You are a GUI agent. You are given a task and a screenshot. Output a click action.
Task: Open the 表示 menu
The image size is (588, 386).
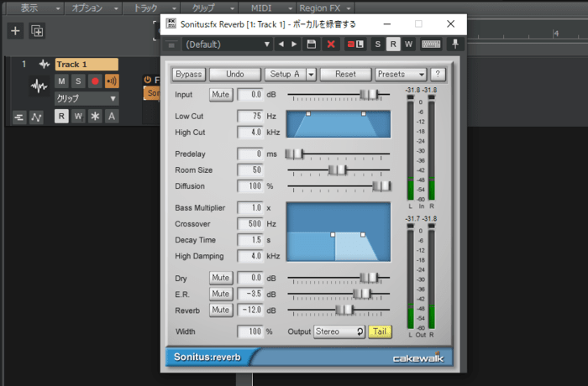[35, 8]
